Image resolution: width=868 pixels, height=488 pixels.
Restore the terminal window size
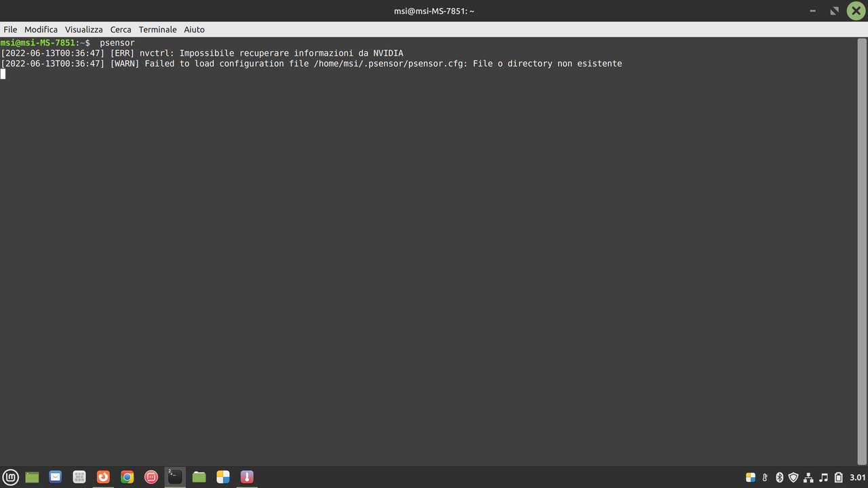[834, 11]
